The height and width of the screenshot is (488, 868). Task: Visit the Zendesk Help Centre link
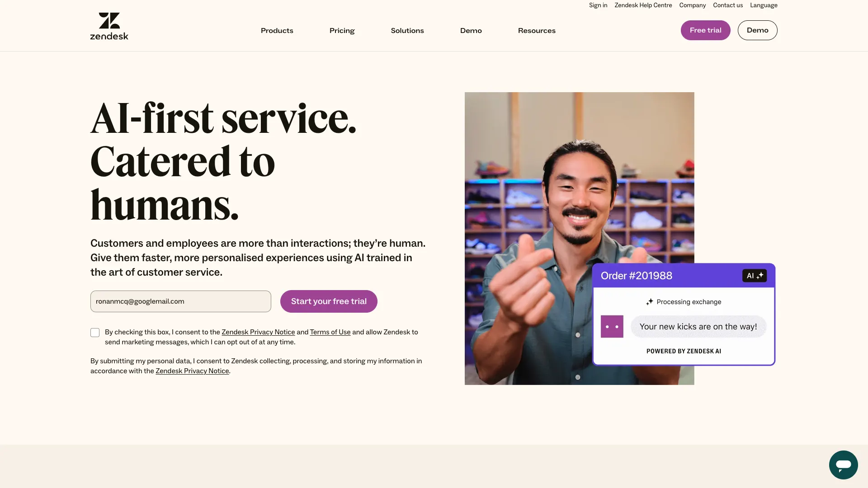click(x=643, y=5)
